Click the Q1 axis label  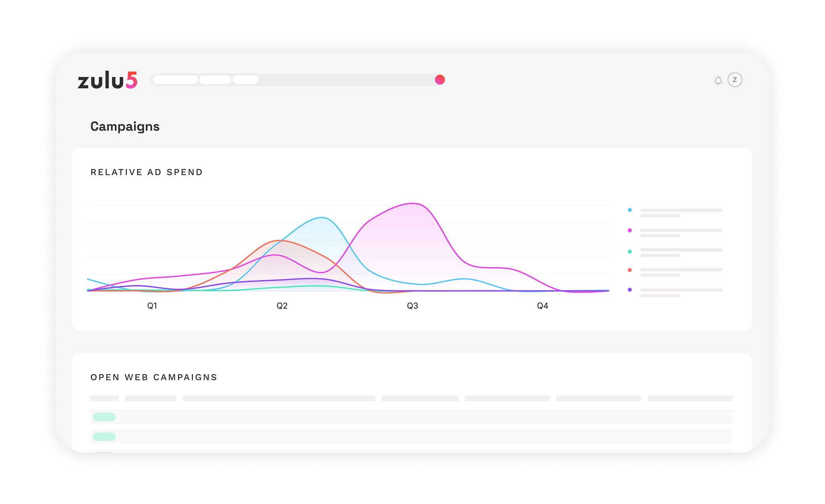[x=152, y=306]
